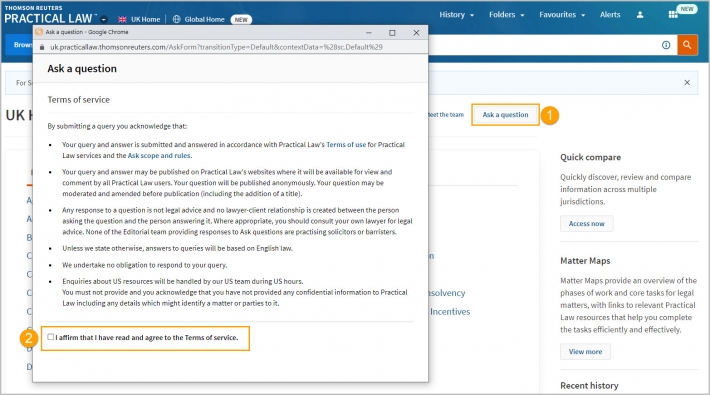Tick the Terms of service agreement checkbox

tap(50, 337)
